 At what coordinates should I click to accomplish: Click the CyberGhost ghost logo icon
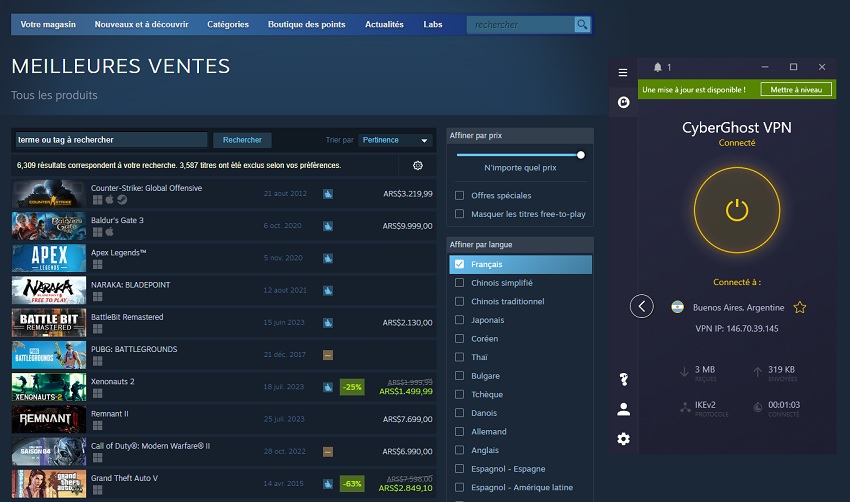(623, 102)
